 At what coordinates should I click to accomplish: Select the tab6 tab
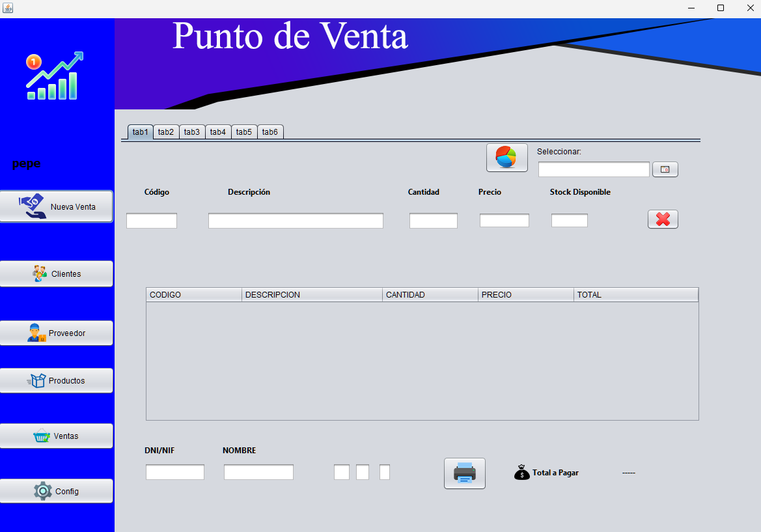270,132
